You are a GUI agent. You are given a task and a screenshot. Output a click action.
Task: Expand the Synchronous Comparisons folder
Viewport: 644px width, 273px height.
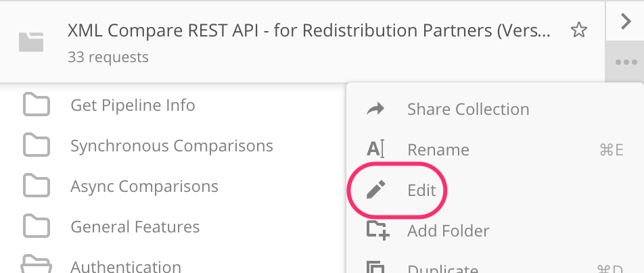171,146
